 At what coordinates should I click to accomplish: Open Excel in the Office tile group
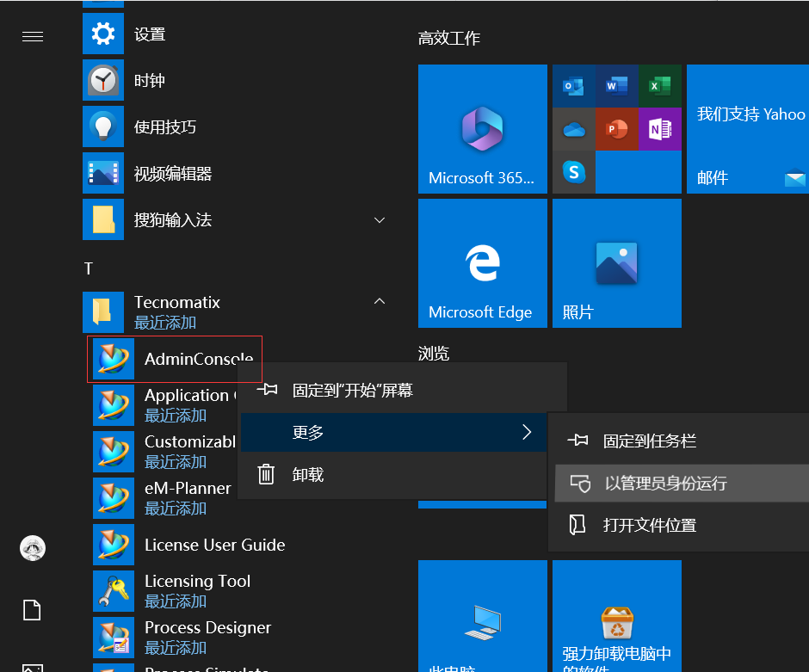pyautogui.click(x=660, y=85)
